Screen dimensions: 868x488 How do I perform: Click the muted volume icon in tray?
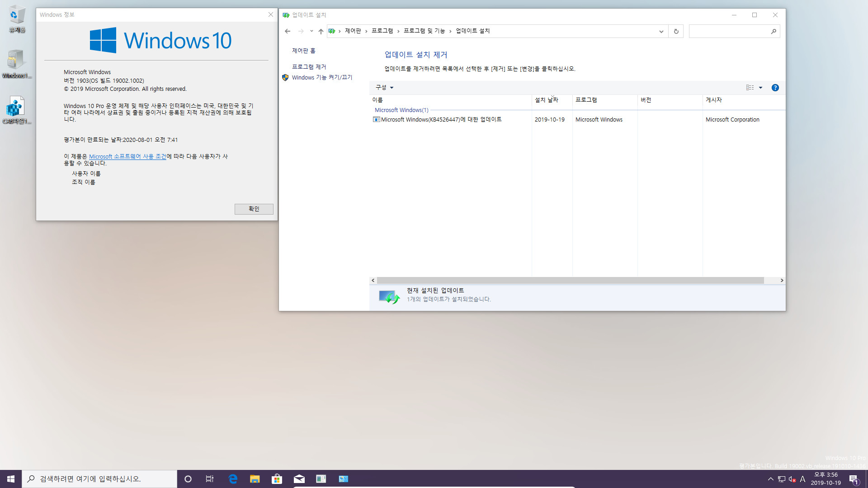pos(792,479)
